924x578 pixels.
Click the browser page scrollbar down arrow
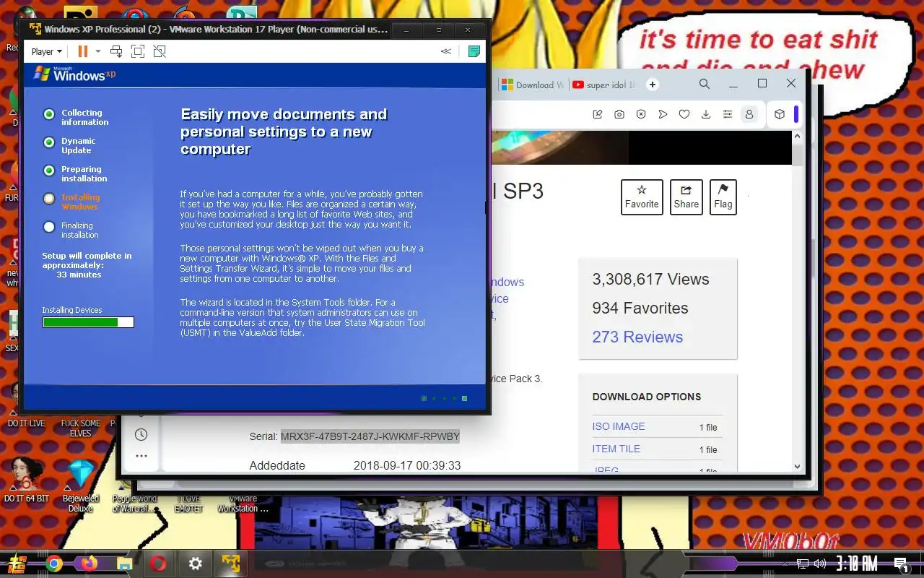point(797,467)
